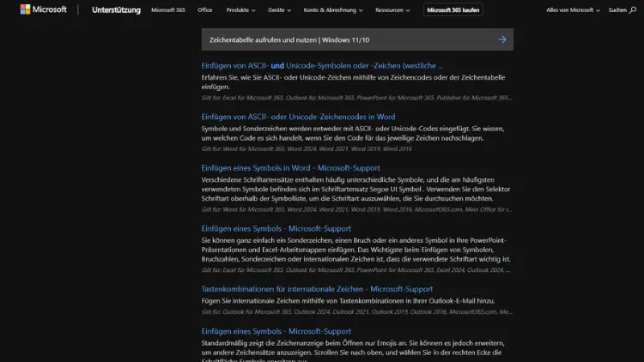
Task: Open Einfügen eines Symbols result about PowerPoint-Präsentationen
Action: [276, 228]
